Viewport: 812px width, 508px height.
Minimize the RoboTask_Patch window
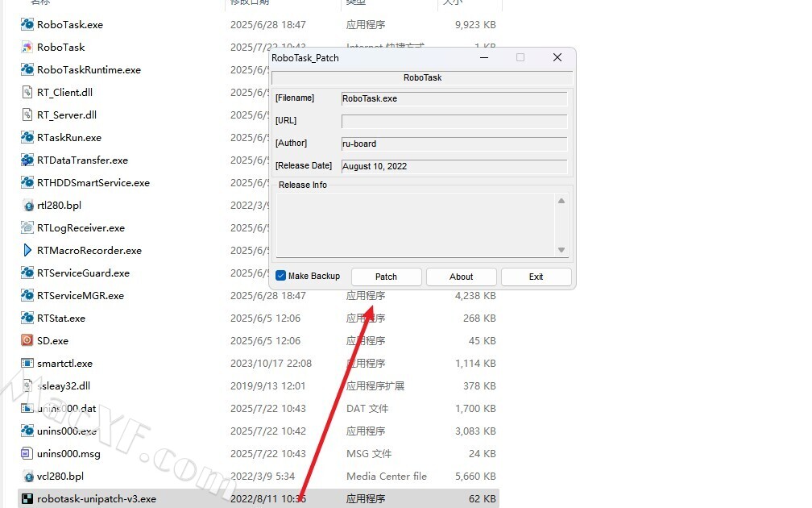(484, 57)
